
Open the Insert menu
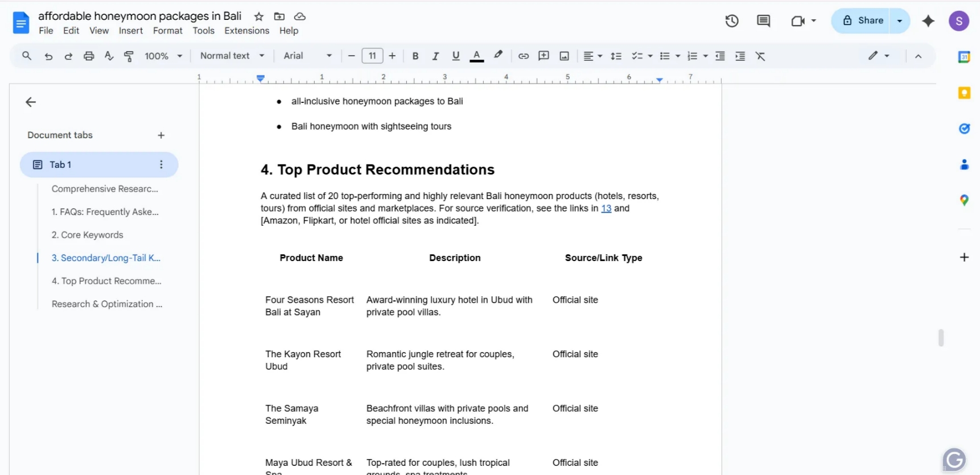131,31
